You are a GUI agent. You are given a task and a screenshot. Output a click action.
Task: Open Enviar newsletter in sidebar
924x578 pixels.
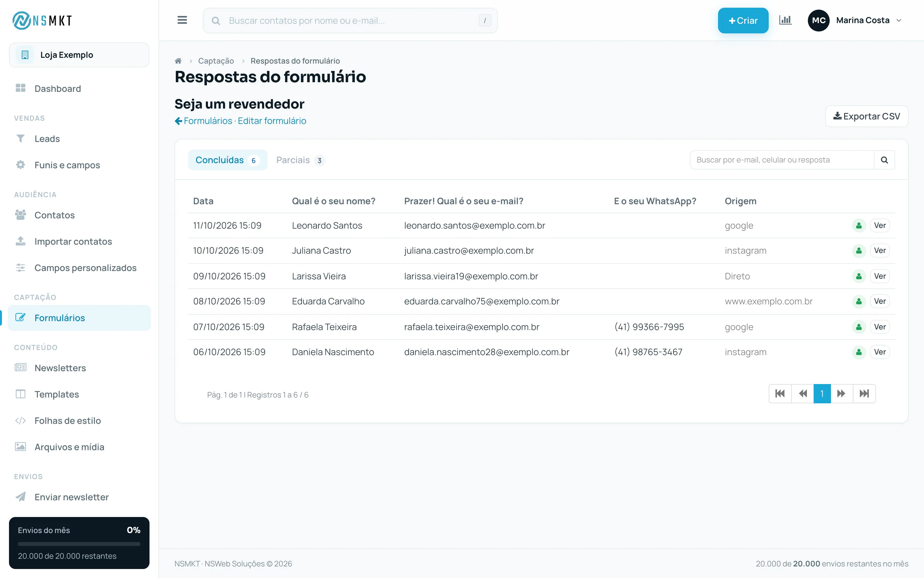click(x=79, y=497)
